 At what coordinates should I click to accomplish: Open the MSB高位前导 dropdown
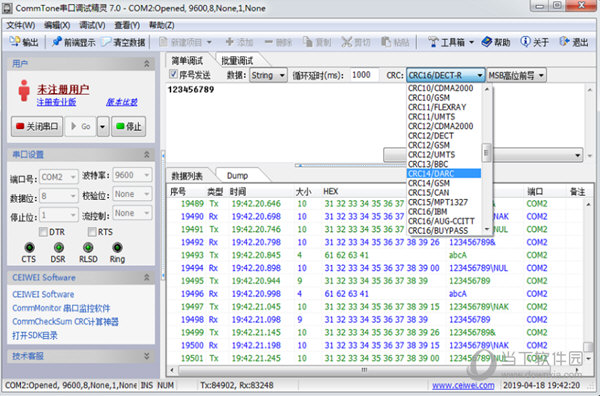516,75
